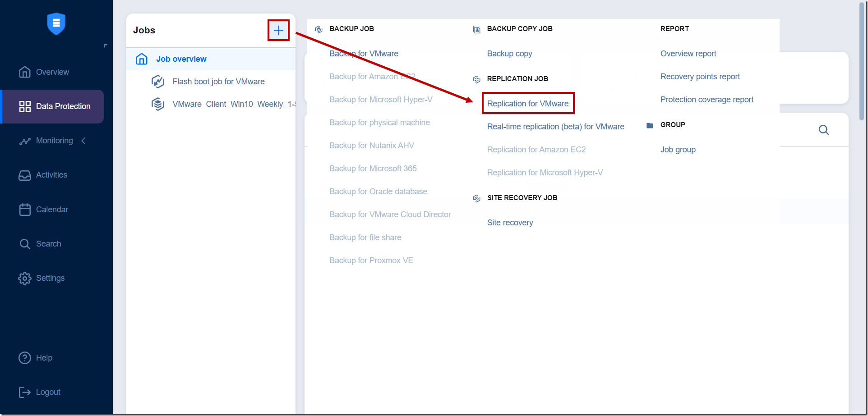Create a Job group

pos(678,150)
